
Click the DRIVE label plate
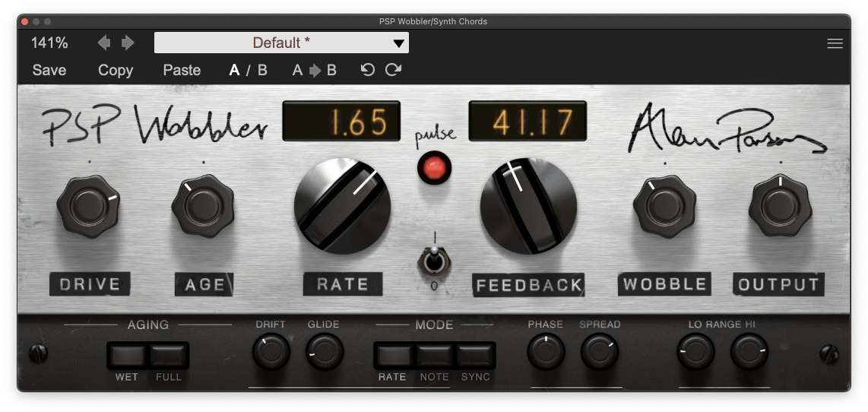pyautogui.click(x=90, y=284)
